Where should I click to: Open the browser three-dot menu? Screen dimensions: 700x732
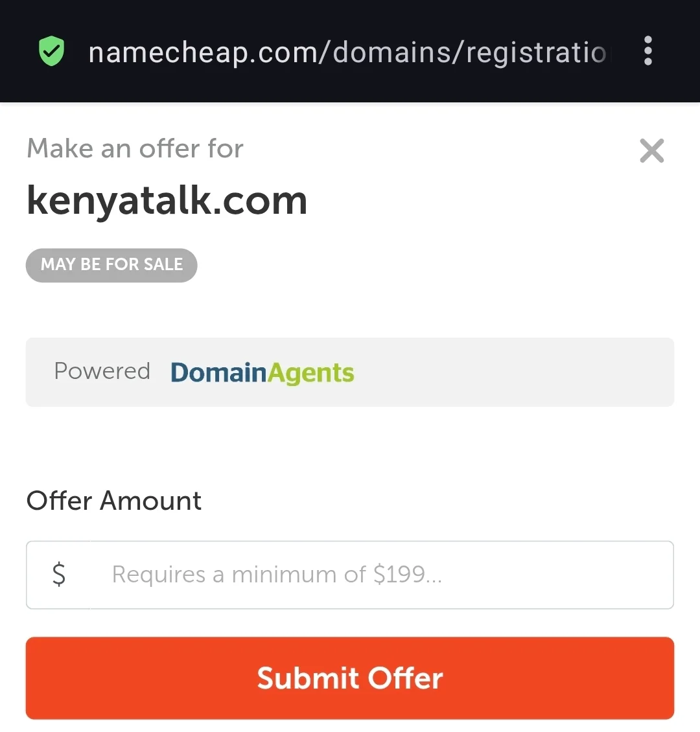tap(647, 51)
